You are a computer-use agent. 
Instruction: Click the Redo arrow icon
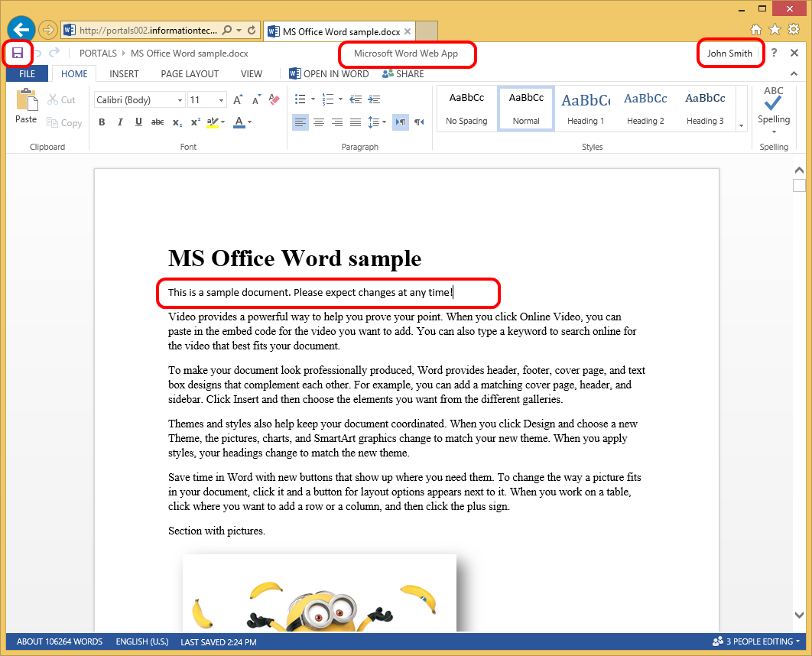(54, 53)
